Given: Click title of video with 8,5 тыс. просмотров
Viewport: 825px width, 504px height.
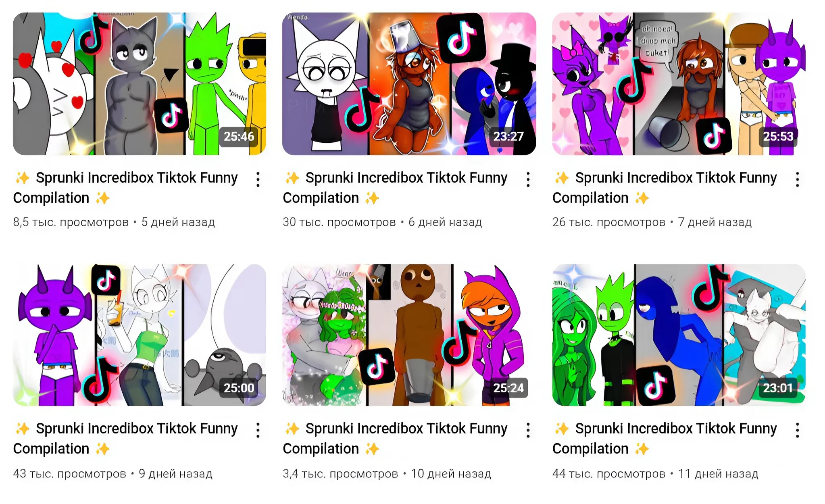Looking at the screenshot, I should 125,188.
